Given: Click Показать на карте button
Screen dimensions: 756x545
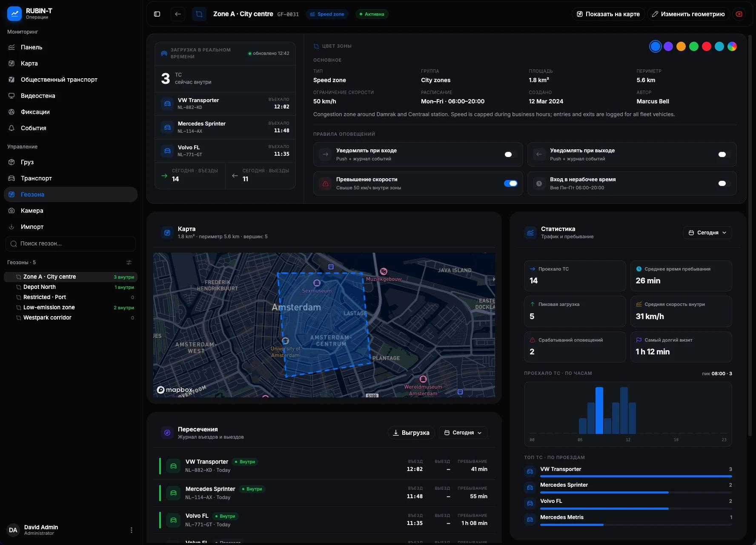Looking at the screenshot, I should 608,14.
